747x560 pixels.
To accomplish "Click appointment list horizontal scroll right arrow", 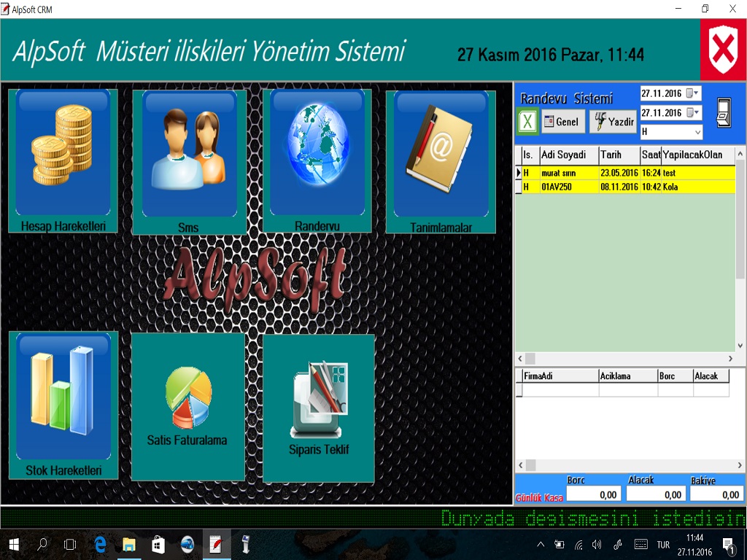I will click(x=730, y=359).
